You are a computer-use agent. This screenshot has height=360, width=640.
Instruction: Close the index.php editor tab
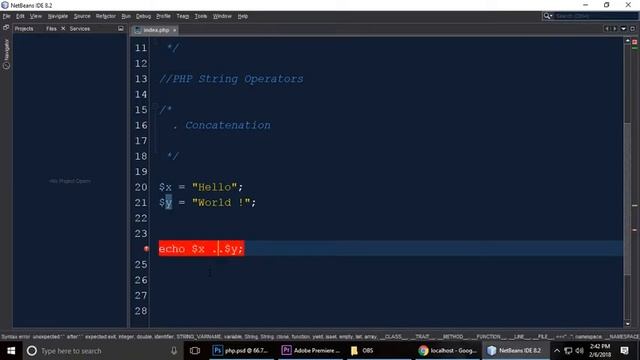pyautogui.click(x=174, y=30)
